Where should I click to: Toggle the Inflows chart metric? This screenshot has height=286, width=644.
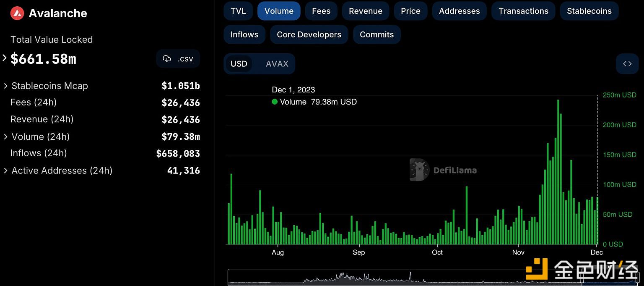point(244,34)
